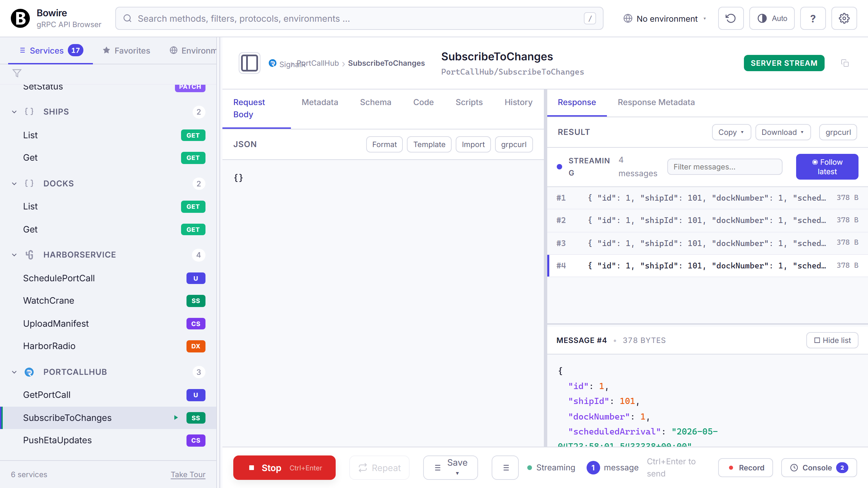Click the braces icon beside DOCKS
Image resolution: width=868 pixels, height=488 pixels.
coord(29,184)
